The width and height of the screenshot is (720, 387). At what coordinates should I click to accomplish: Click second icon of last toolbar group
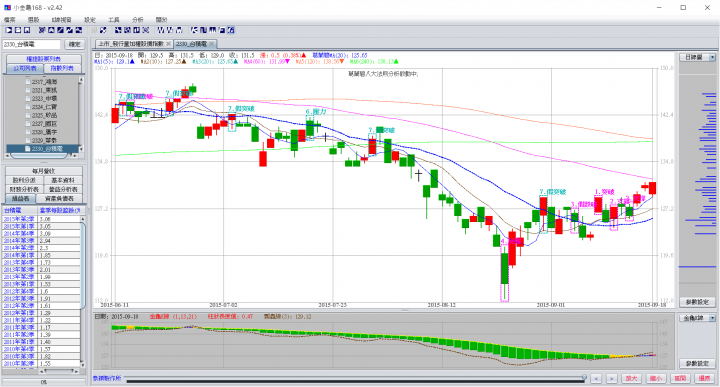pyautogui.click(x=203, y=30)
